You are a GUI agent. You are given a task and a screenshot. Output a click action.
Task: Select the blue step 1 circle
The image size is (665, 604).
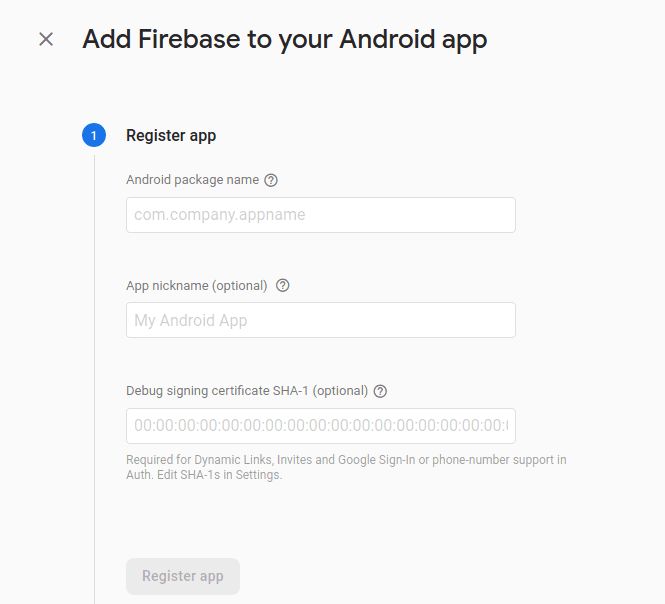(94, 136)
